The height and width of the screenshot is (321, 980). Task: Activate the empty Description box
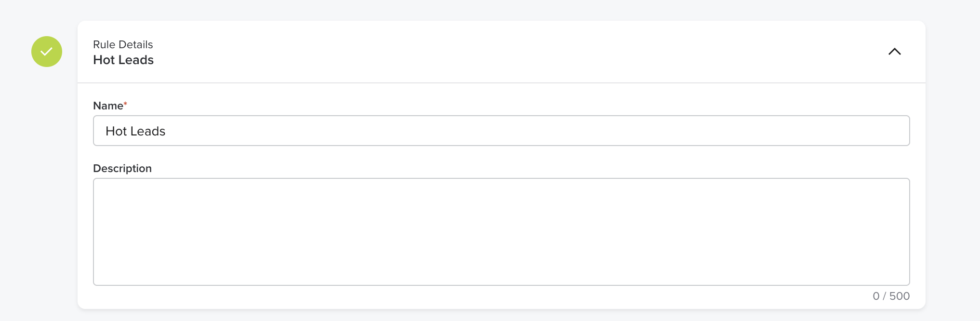click(501, 232)
